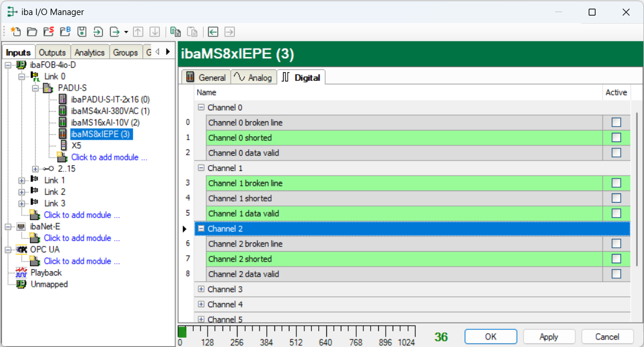Click the green back arrow icon
Screen dimensions: 644x347
point(213,32)
